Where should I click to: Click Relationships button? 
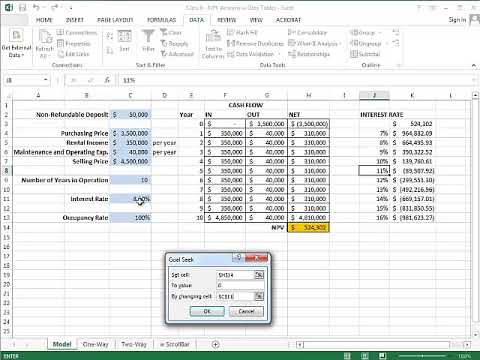pyautogui.click(x=309, y=54)
